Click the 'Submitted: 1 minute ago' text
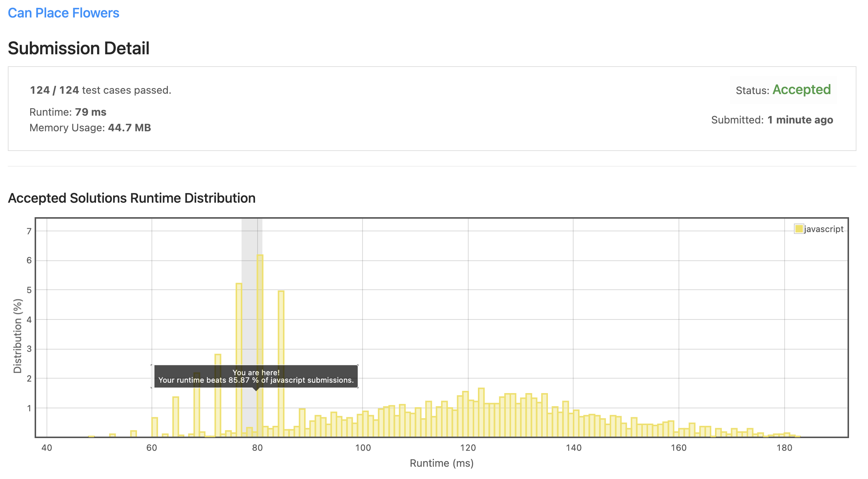 click(x=772, y=120)
